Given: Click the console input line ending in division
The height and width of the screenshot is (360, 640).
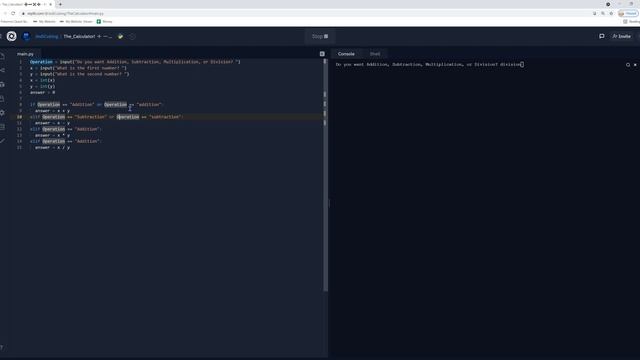Looking at the screenshot, I should [x=429, y=64].
